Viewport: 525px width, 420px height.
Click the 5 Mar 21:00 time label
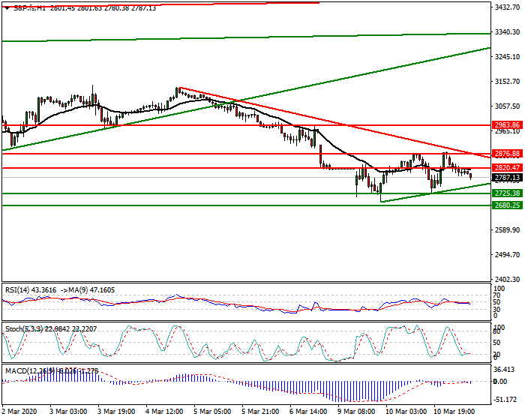coord(260,411)
